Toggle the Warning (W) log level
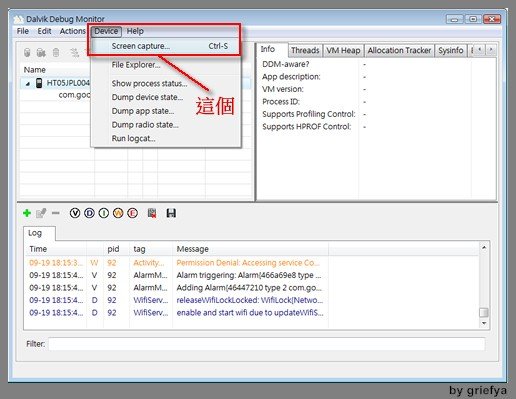Image resolution: width=516 pixels, height=399 pixels. click(118, 213)
